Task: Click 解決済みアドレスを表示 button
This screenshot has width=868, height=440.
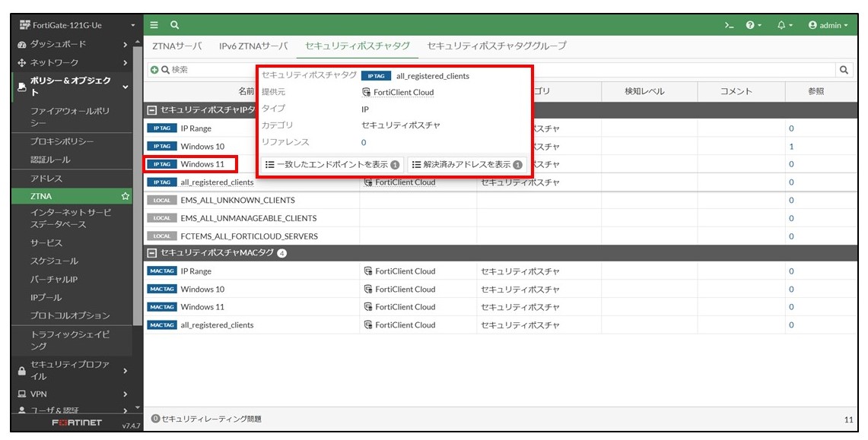Action: [466, 165]
